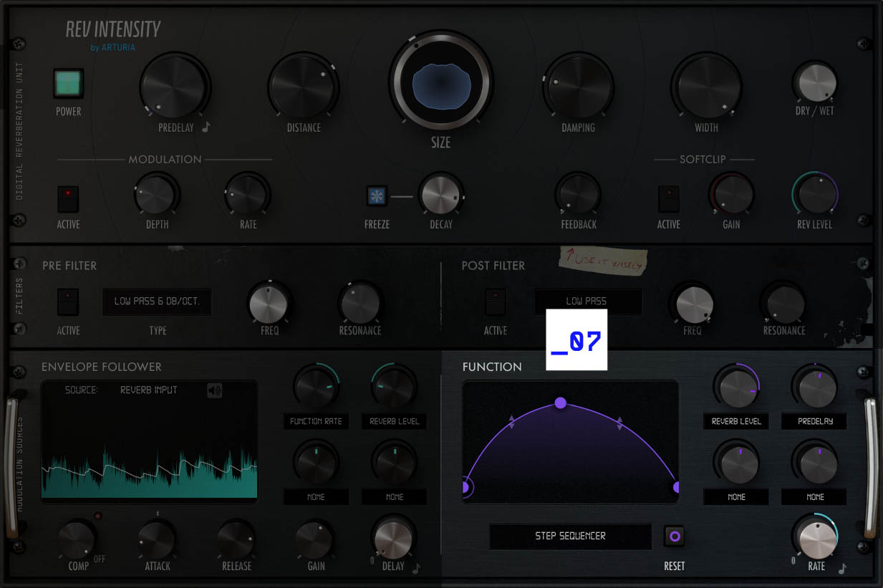This screenshot has width=883, height=588.
Task: Enable the Modulation Active switch
Action: [68, 198]
